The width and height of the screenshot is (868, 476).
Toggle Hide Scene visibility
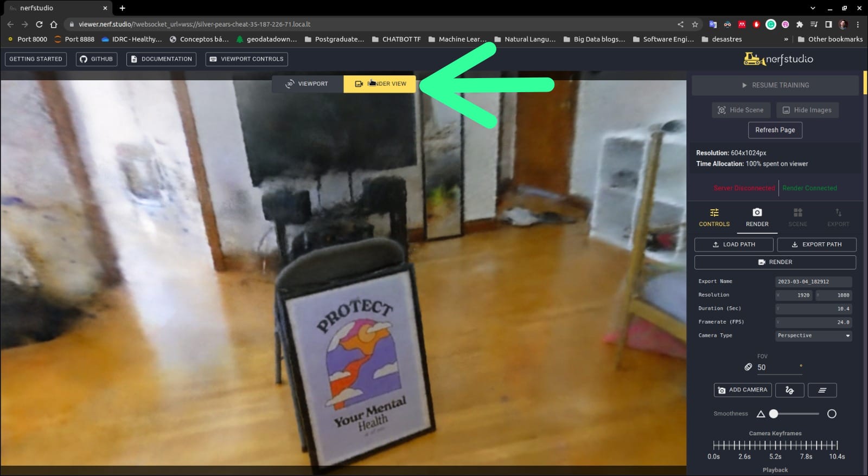tap(741, 110)
